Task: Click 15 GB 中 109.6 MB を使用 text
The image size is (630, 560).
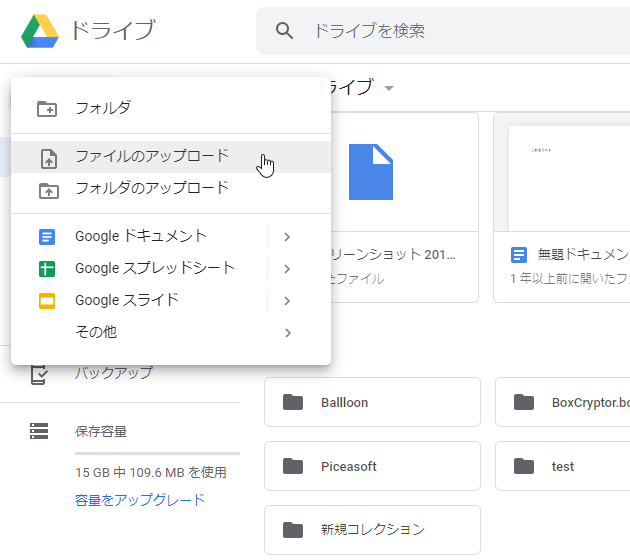Action: click(151, 472)
